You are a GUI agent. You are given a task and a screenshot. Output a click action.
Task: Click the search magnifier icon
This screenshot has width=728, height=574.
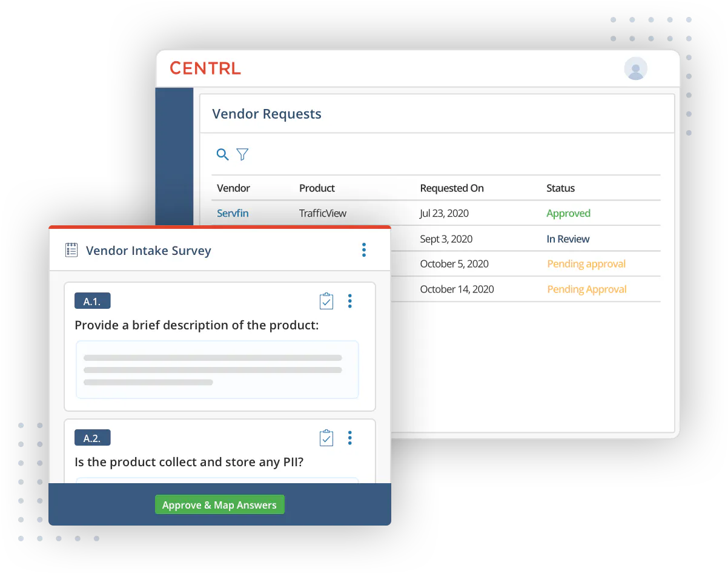coord(222,154)
